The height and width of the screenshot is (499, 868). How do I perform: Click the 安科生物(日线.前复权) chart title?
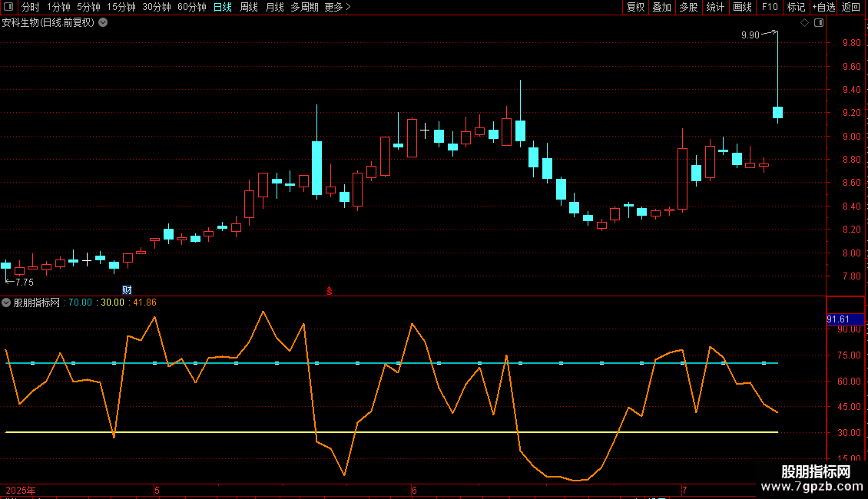click(x=48, y=23)
